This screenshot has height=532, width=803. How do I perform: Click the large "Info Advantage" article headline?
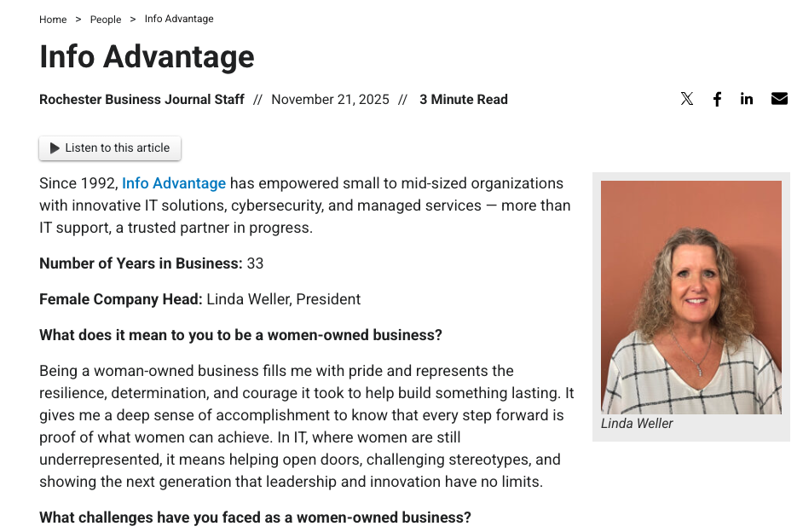coord(147,57)
